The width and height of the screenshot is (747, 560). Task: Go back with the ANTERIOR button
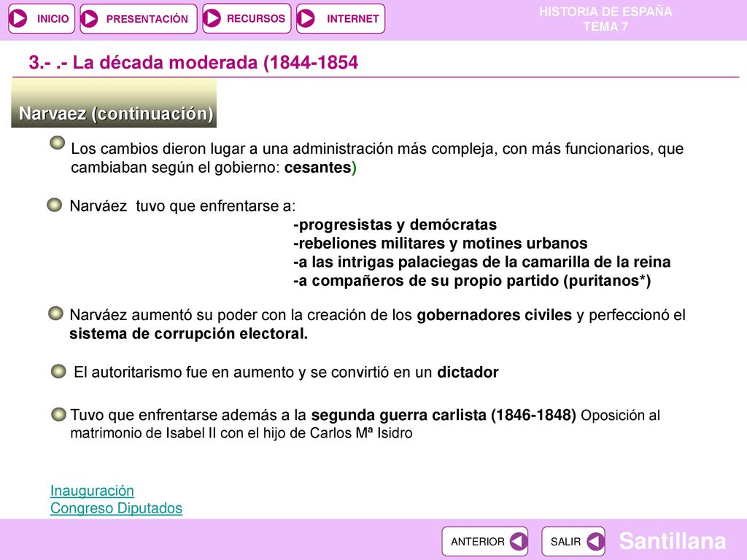tap(485, 542)
